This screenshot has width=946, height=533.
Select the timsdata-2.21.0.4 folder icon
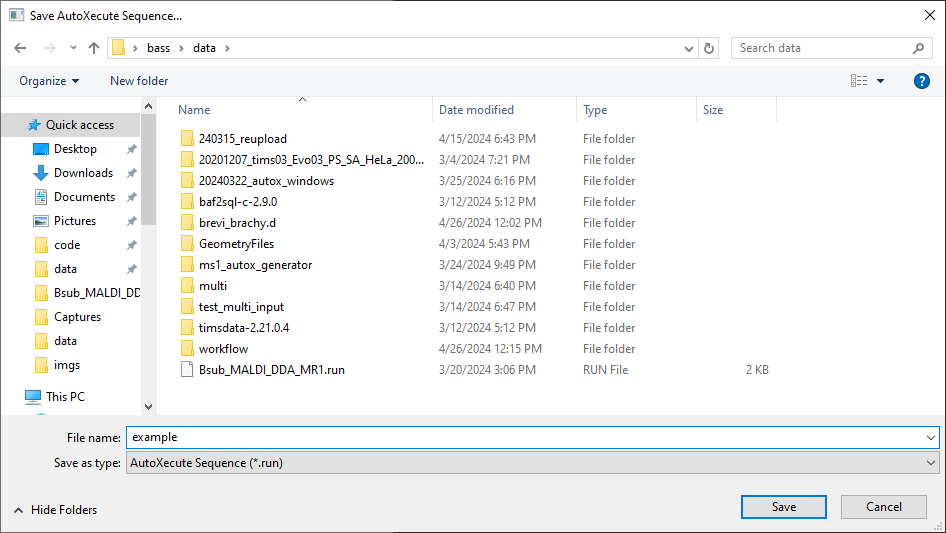pyautogui.click(x=187, y=328)
